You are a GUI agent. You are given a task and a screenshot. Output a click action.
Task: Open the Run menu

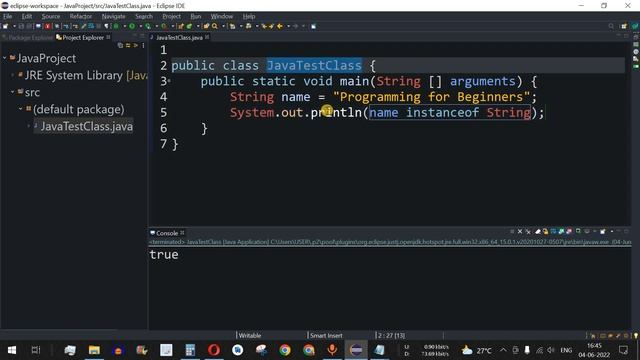[x=196, y=16]
